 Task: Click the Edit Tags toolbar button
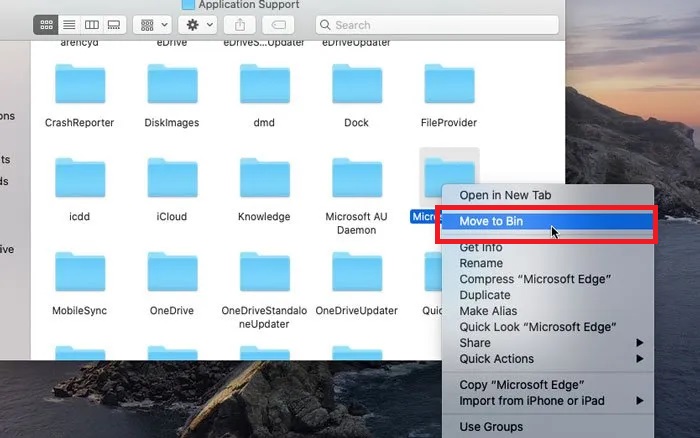point(278,25)
